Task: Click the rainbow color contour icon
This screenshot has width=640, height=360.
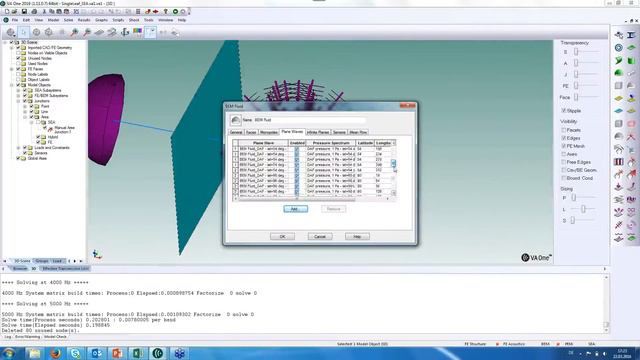Action: pyautogui.click(x=138, y=31)
